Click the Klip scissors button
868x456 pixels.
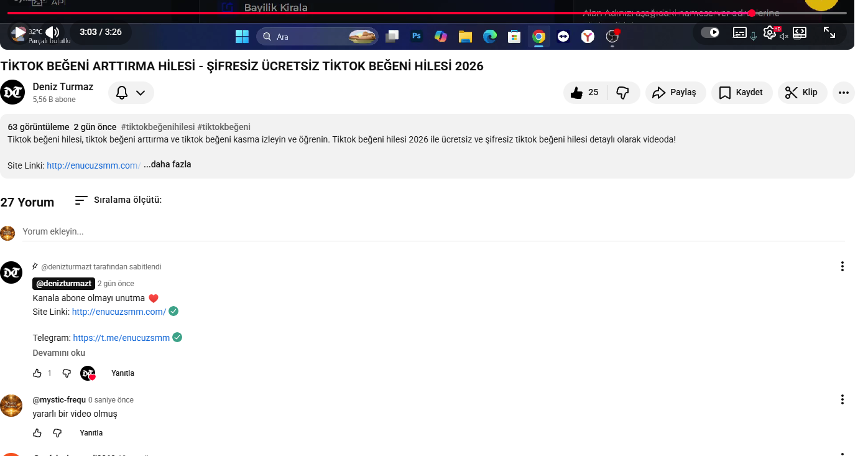(802, 93)
